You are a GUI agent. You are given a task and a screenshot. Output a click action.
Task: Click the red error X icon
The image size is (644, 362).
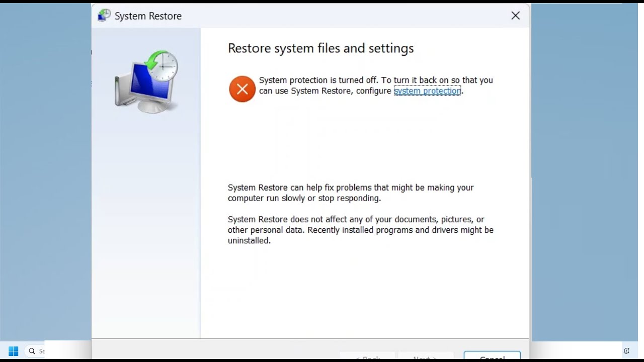pos(243,89)
